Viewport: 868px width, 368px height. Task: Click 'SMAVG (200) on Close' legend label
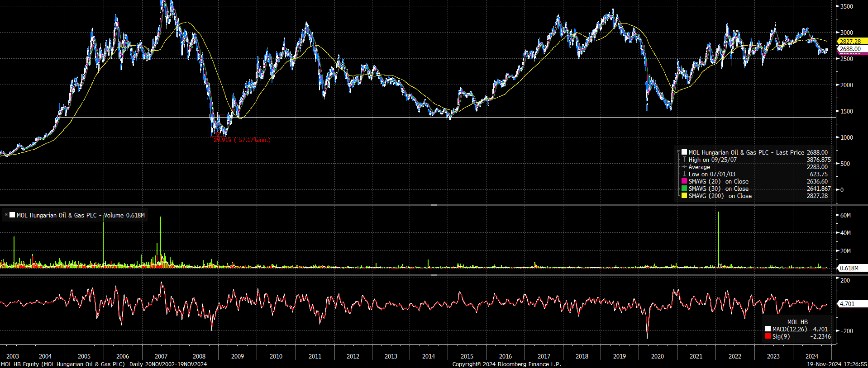pyautogui.click(x=720, y=196)
